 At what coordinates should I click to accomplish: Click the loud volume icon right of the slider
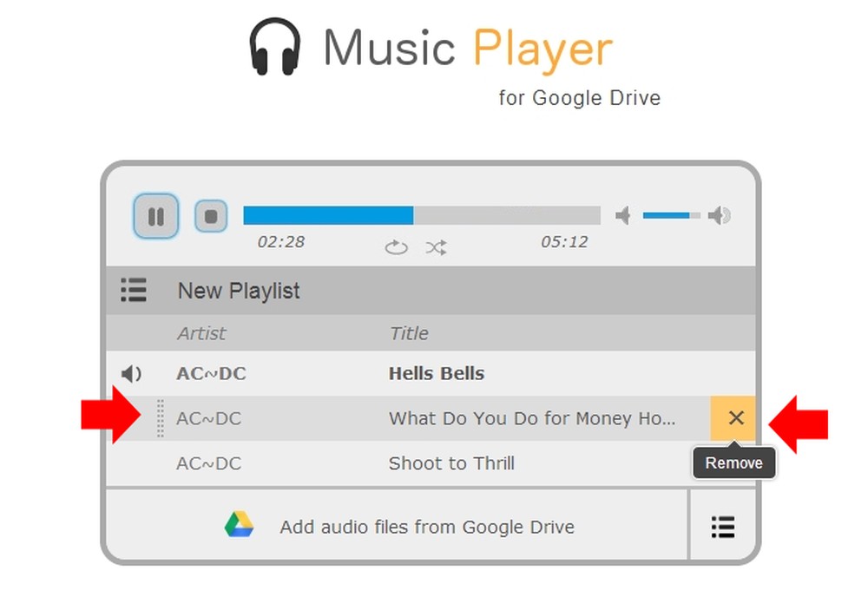[x=720, y=215]
